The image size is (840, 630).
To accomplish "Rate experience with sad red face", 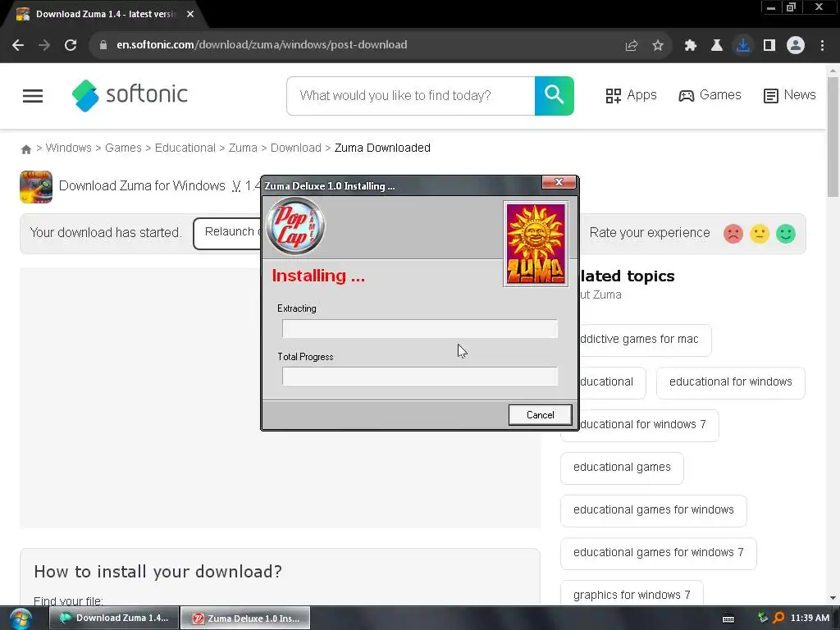I will pos(733,234).
